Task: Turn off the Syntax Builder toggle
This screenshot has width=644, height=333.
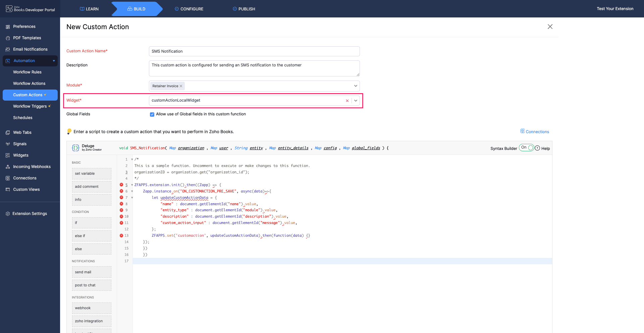Action: 526,148
